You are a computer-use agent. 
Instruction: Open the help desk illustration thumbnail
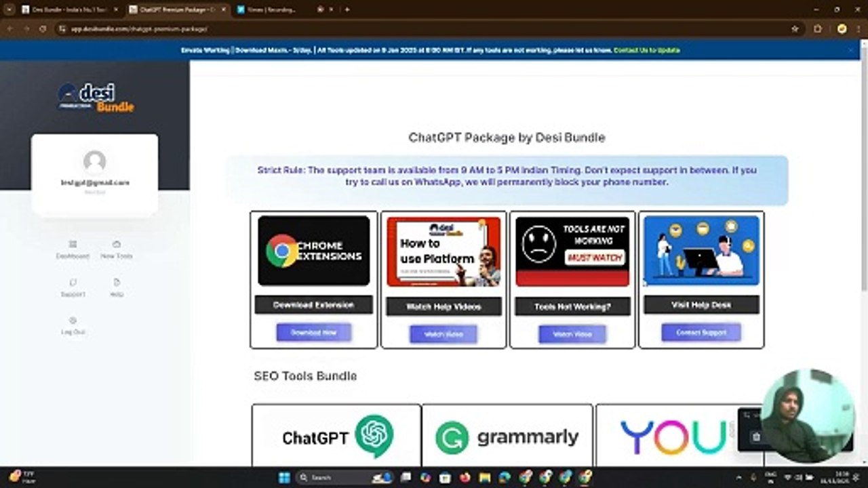pyautogui.click(x=701, y=251)
